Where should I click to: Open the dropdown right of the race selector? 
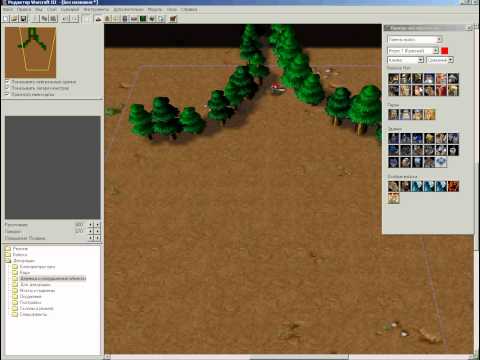pos(440,60)
